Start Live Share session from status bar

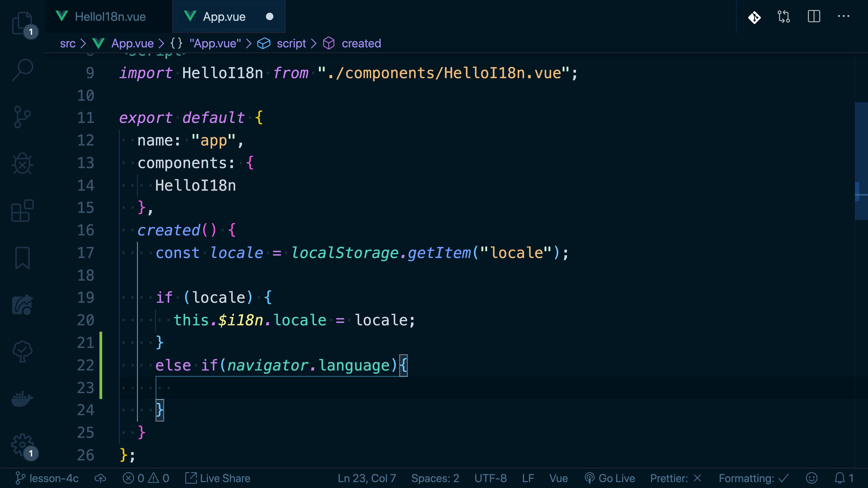point(218,478)
